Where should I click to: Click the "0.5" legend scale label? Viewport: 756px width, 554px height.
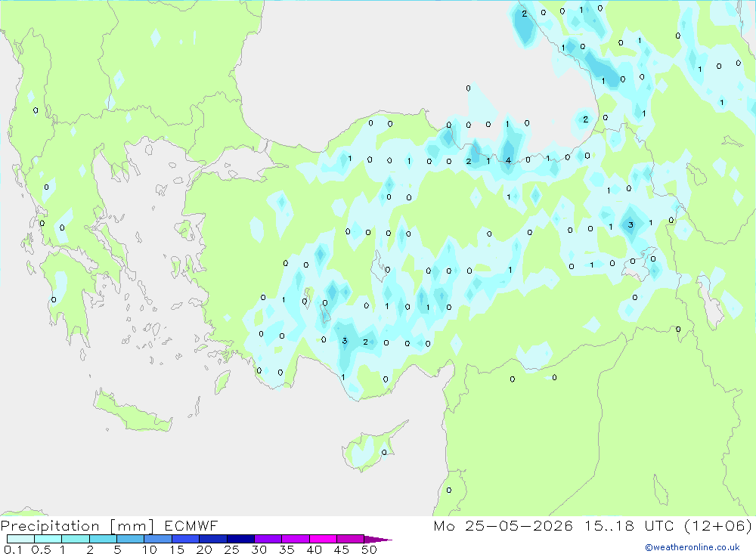pos(41,549)
